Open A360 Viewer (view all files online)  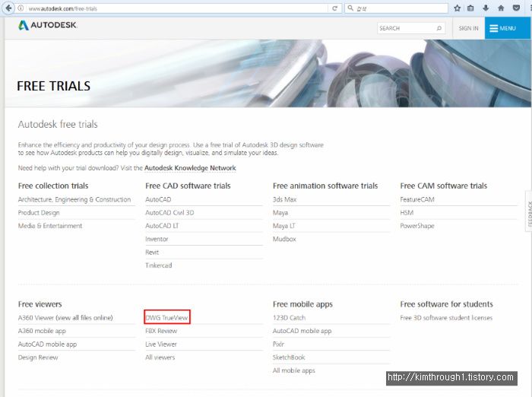(65, 318)
